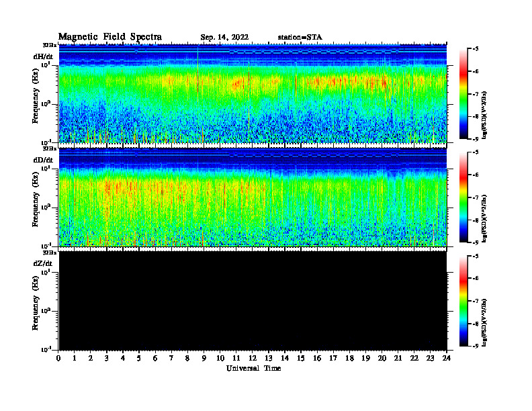Click hour 12 on the time axis
The image size is (532, 411).
[253, 359]
